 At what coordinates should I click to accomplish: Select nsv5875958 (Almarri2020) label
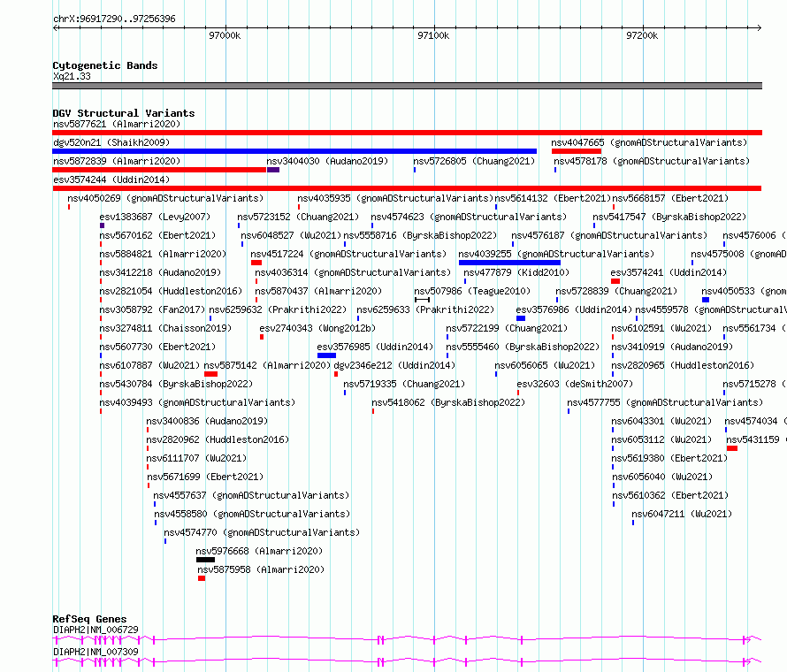point(261,569)
